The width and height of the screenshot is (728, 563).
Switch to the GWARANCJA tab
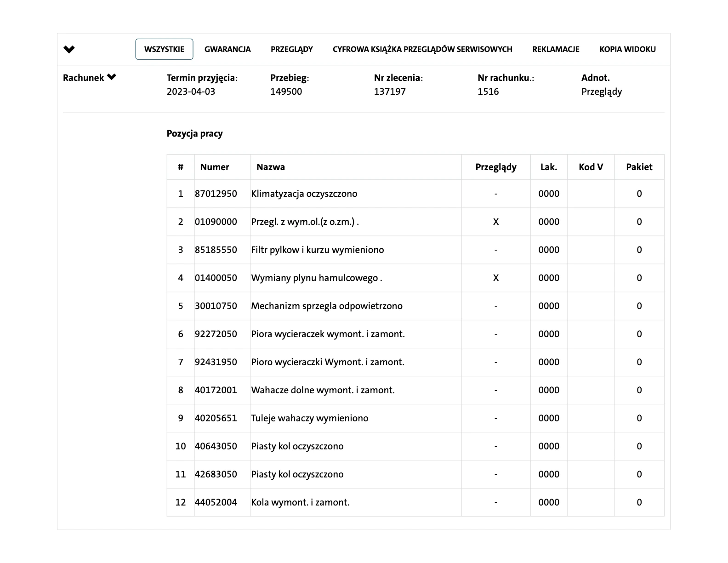pyautogui.click(x=227, y=49)
